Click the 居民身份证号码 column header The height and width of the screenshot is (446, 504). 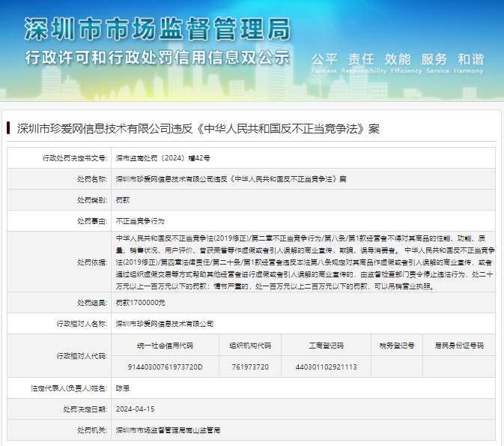tap(459, 346)
